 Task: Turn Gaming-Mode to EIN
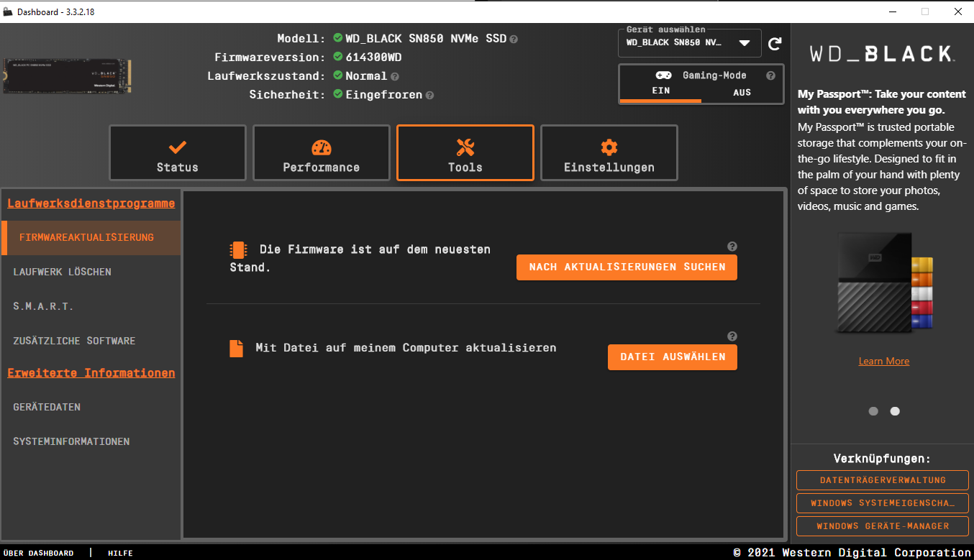[x=660, y=92]
